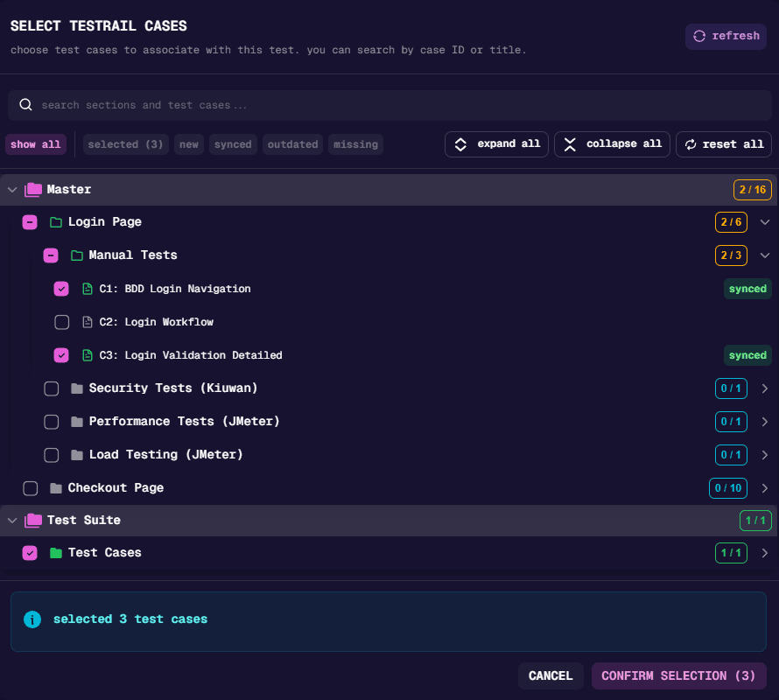Expand Load Testing (JMeter) chevron
This screenshot has height=700, width=779.
pyautogui.click(x=765, y=455)
